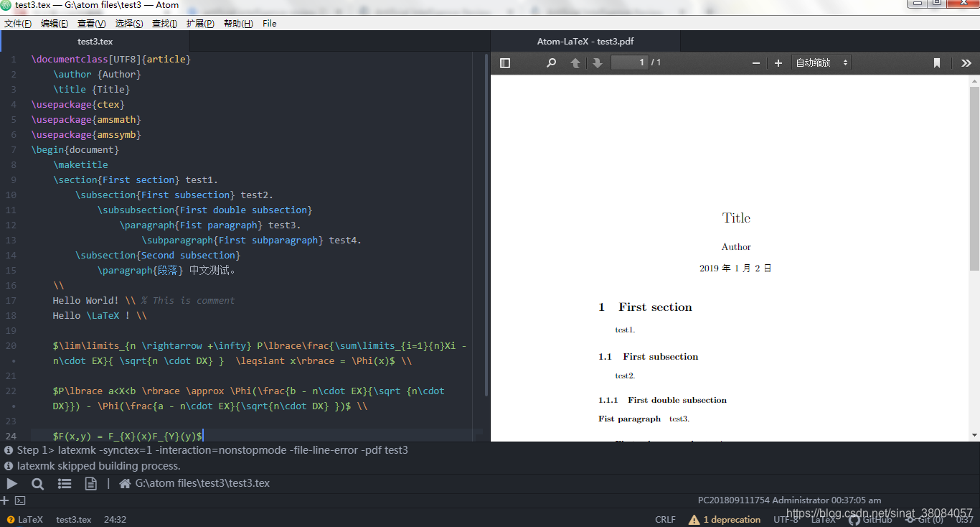Open 文件(F) menu
The image size is (980, 527).
click(x=18, y=24)
